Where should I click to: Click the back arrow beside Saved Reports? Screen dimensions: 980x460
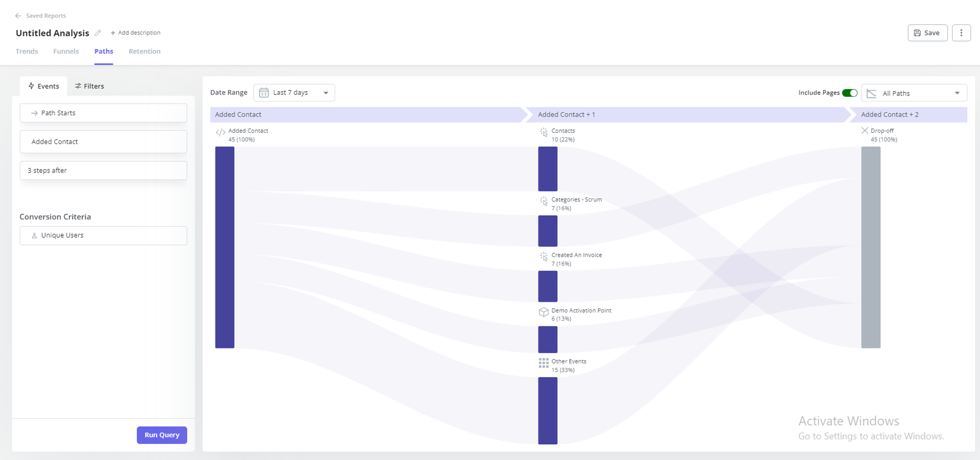click(x=18, y=15)
